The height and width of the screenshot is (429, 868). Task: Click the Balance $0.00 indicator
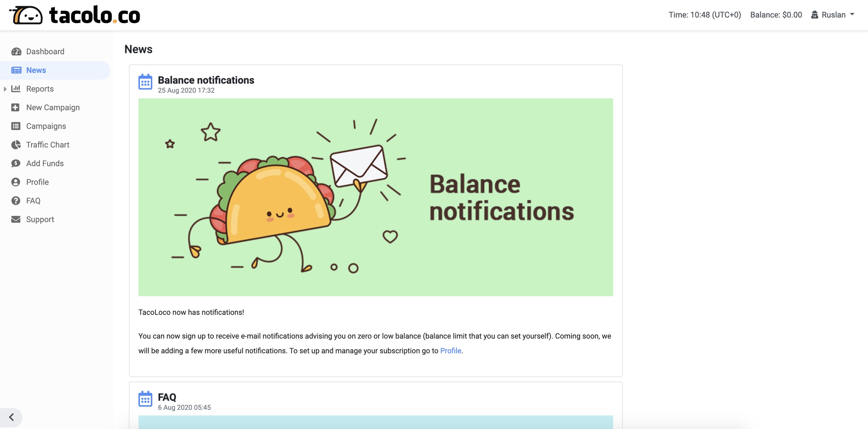click(x=776, y=15)
